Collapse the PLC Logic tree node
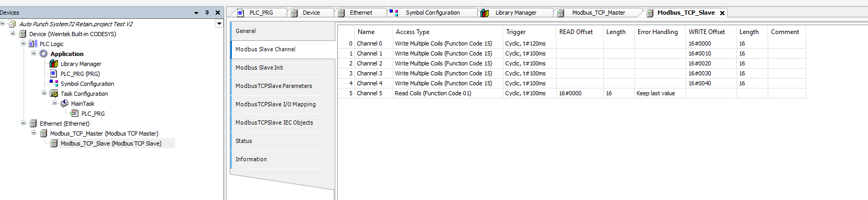This screenshot has width=868, height=200. click(23, 43)
